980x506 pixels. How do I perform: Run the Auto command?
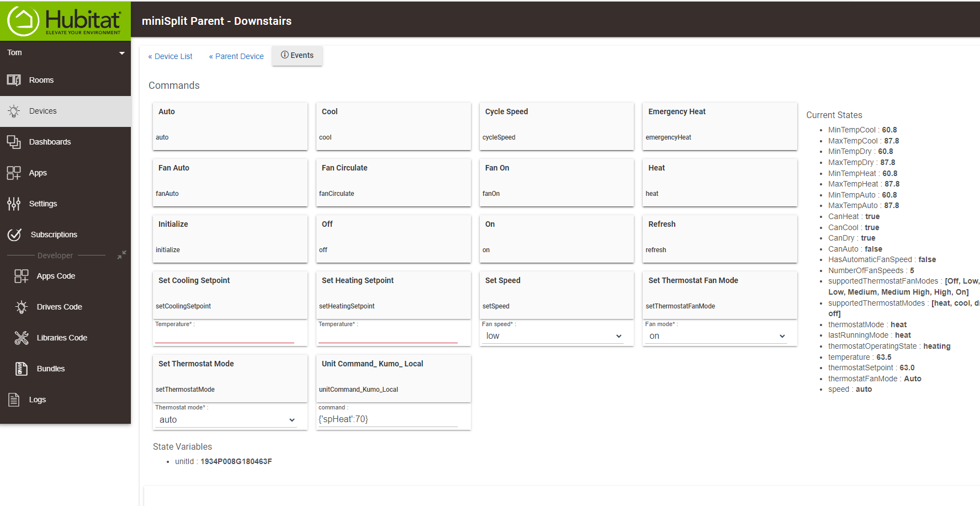[x=230, y=126]
